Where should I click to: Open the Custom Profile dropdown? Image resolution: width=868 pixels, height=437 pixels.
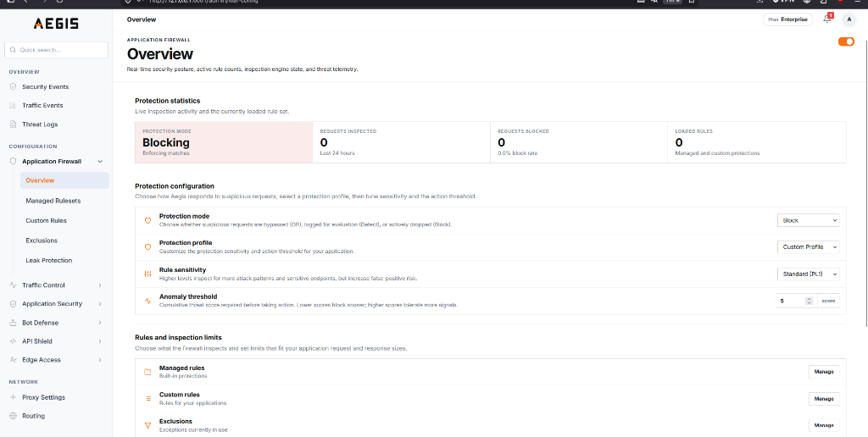point(808,246)
